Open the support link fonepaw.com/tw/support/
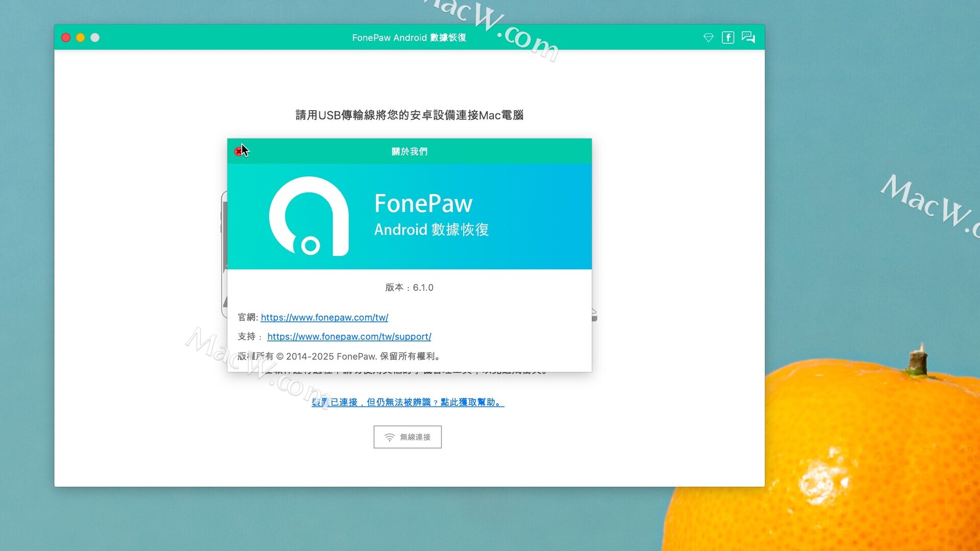 point(349,337)
